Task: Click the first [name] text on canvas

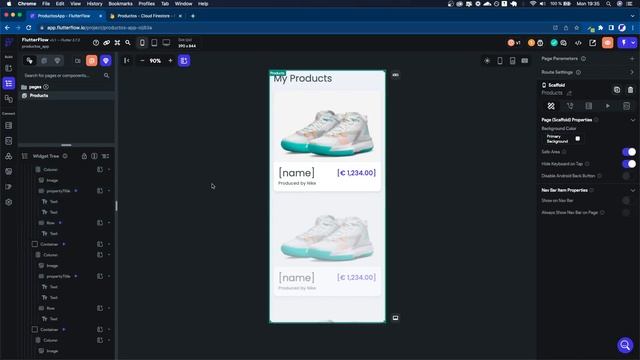Action: (x=297, y=173)
